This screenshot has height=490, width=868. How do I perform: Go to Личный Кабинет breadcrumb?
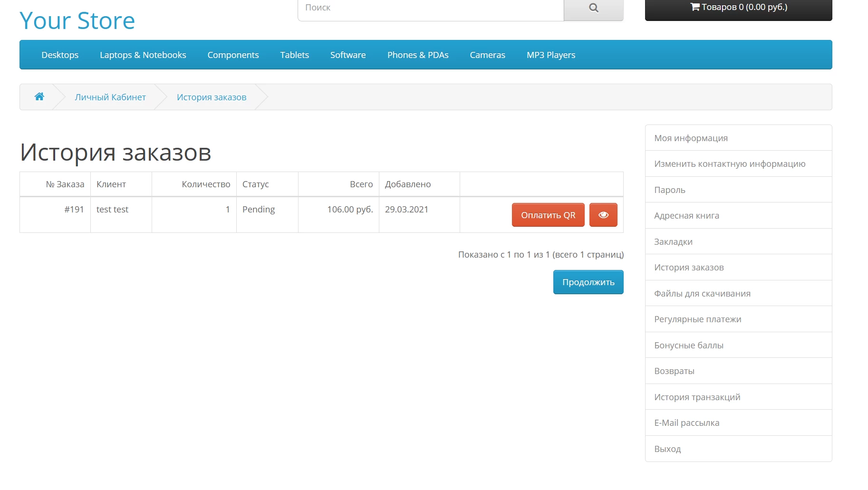(110, 97)
